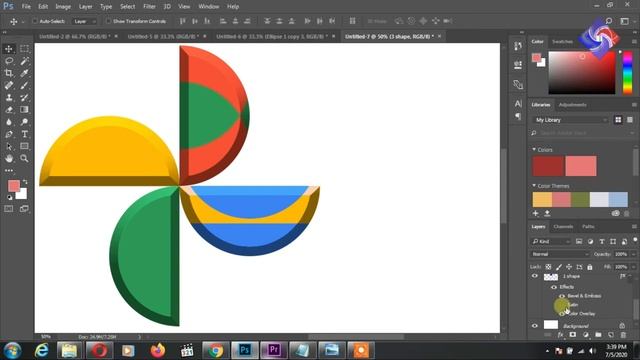
Task: Select the Eyedropper tool
Action: [x=24, y=73]
